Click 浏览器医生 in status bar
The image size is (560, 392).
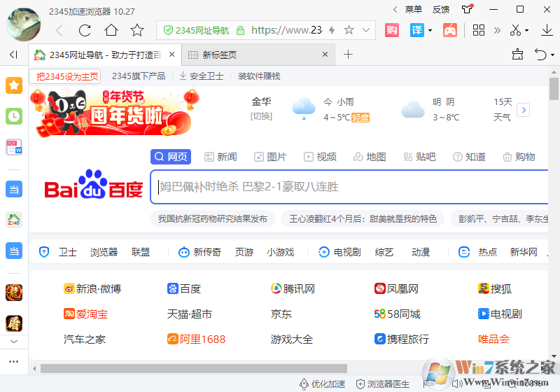[x=383, y=384]
